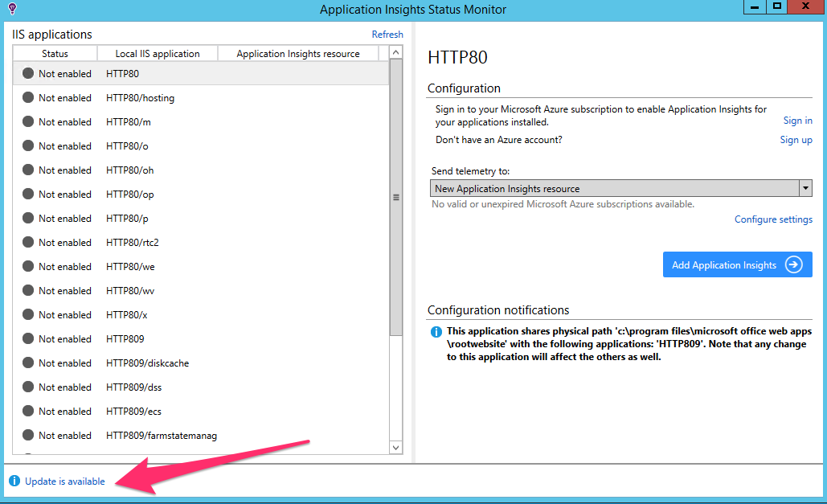
Task: Refresh the IIS applications list
Action: click(387, 35)
